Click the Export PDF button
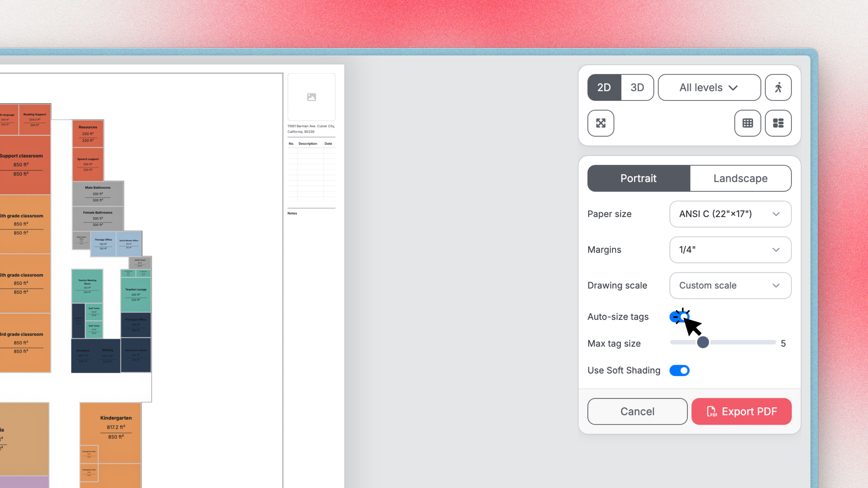This screenshot has height=488, width=868. 741,412
